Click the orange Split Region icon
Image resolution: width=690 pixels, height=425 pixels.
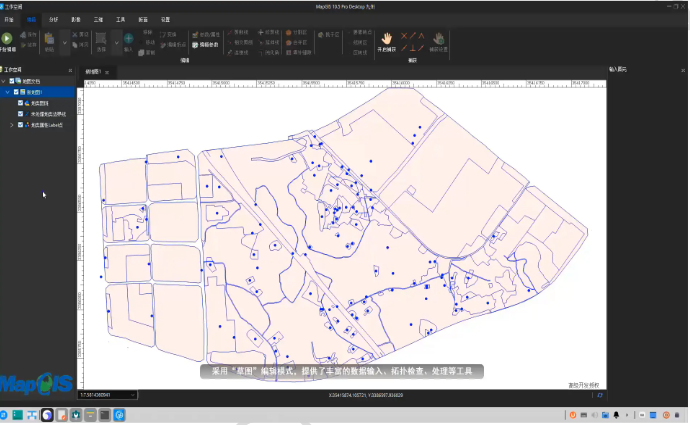point(289,33)
